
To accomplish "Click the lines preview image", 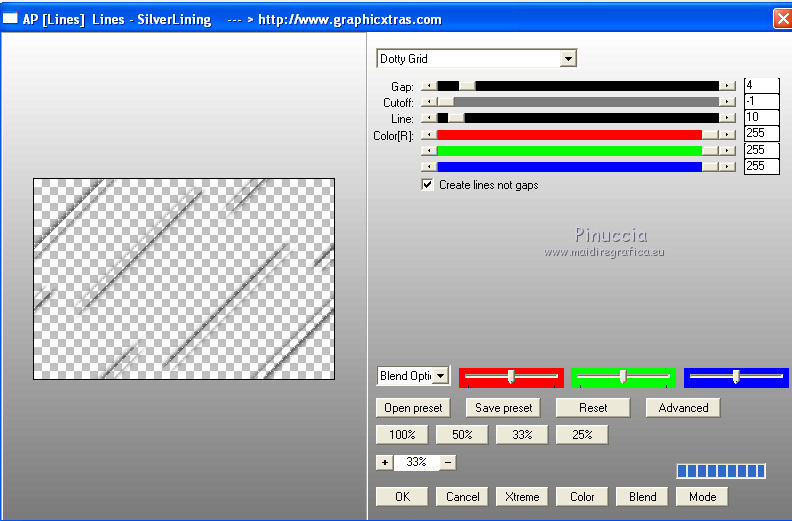I will click(184, 278).
